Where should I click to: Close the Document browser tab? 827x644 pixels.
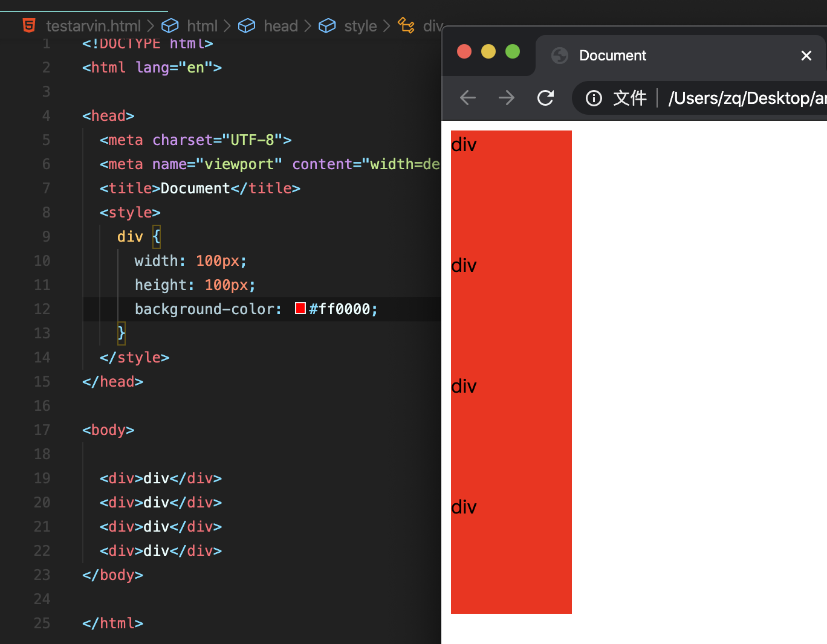(x=806, y=56)
